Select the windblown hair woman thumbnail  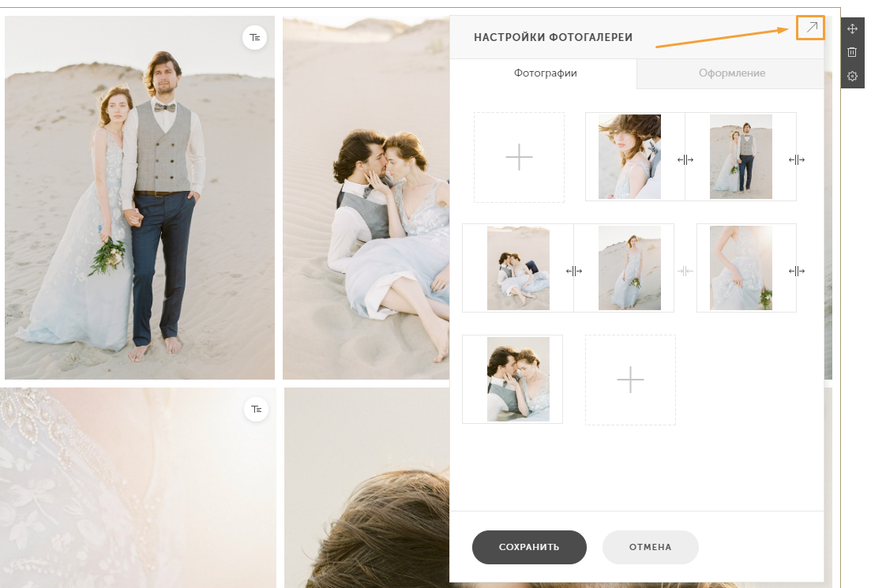pos(629,156)
